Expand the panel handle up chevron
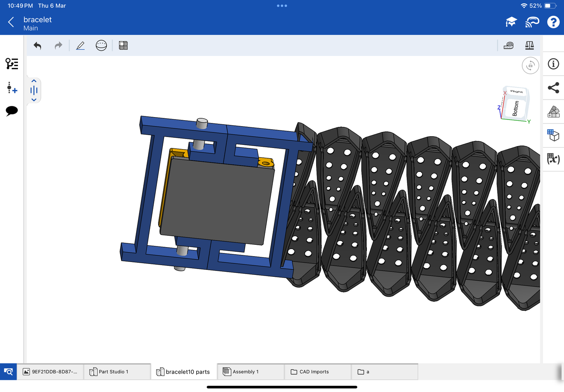 (x=34, y=81)
